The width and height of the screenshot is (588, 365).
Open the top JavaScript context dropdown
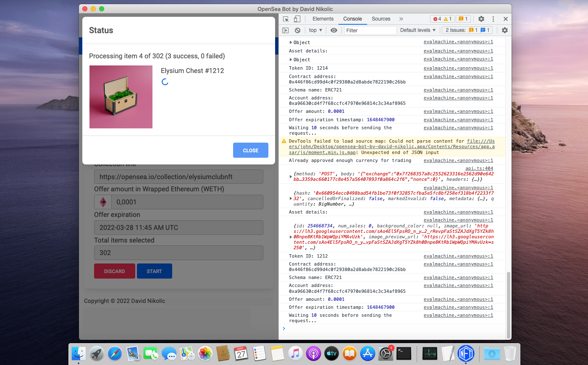(x=315, y=30)
